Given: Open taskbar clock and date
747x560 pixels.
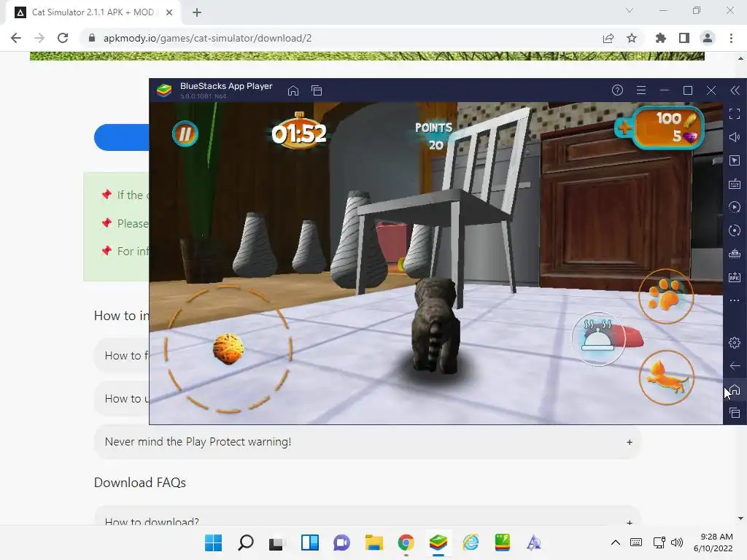Looking at the screenshot, I should click(713, 542).
